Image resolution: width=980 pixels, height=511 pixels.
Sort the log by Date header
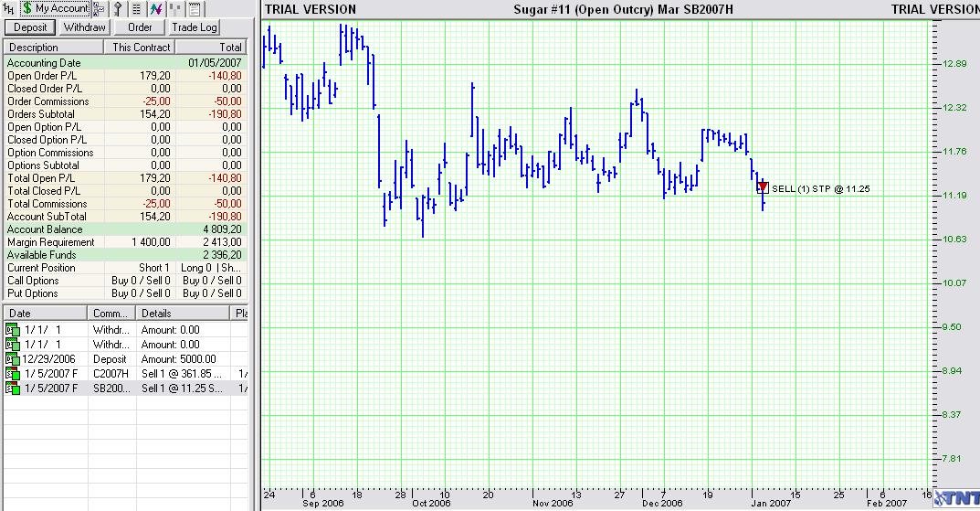coord(45,314)
